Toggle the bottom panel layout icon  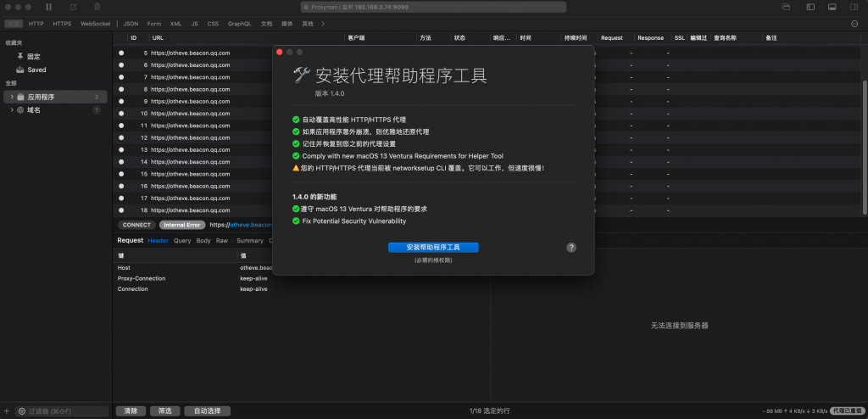tap(832, 7)
